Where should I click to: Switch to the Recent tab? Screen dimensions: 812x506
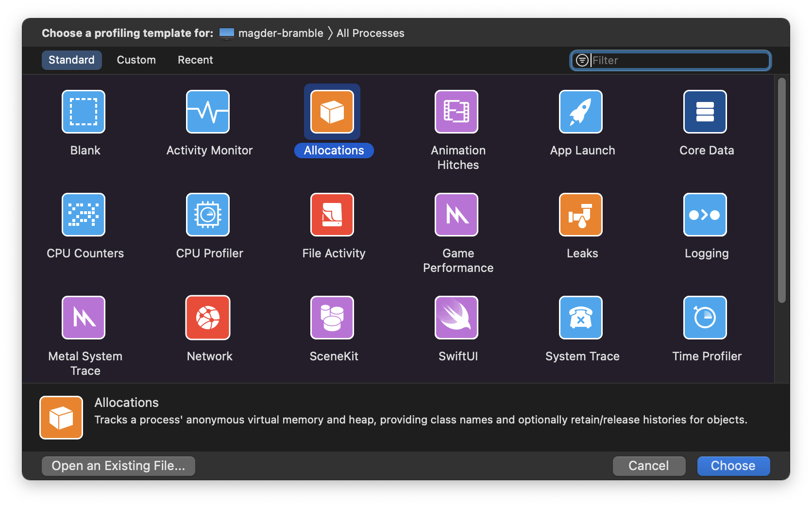click(x=195, y=60)
